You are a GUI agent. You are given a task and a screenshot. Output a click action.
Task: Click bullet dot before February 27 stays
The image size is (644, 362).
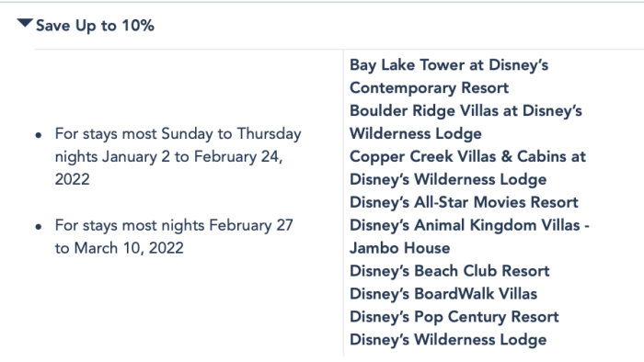point(39,226)
